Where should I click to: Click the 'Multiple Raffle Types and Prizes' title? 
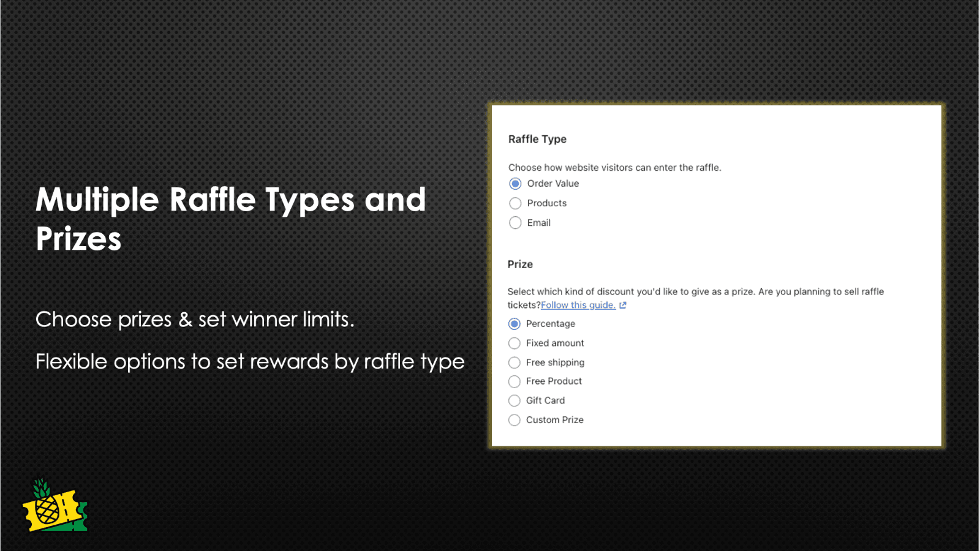[230, 219]
